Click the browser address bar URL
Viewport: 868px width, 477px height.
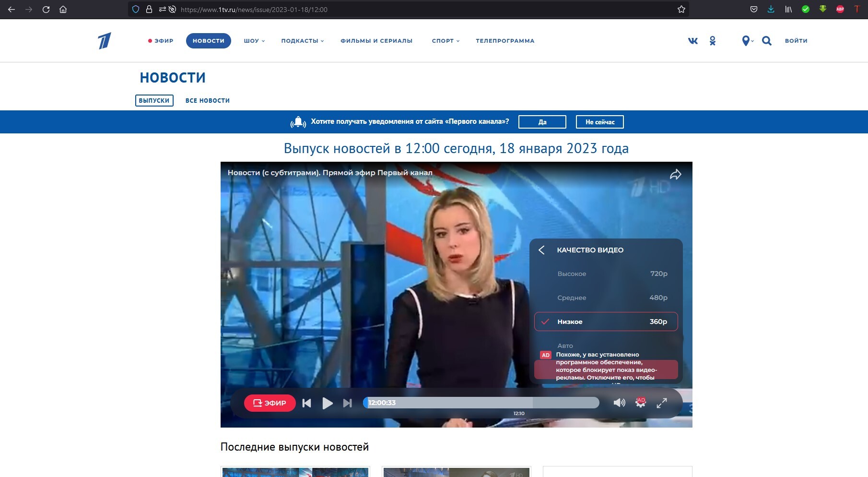[254, 10]
